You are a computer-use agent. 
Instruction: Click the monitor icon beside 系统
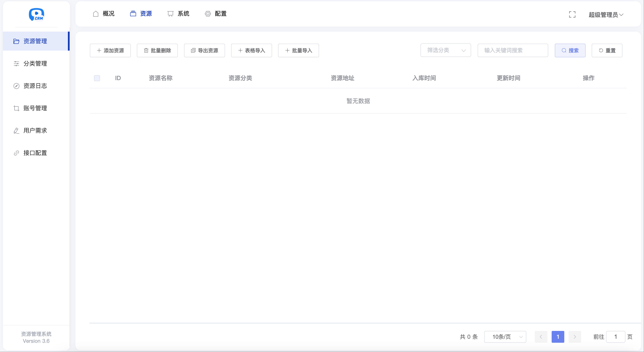pos(171,14)
